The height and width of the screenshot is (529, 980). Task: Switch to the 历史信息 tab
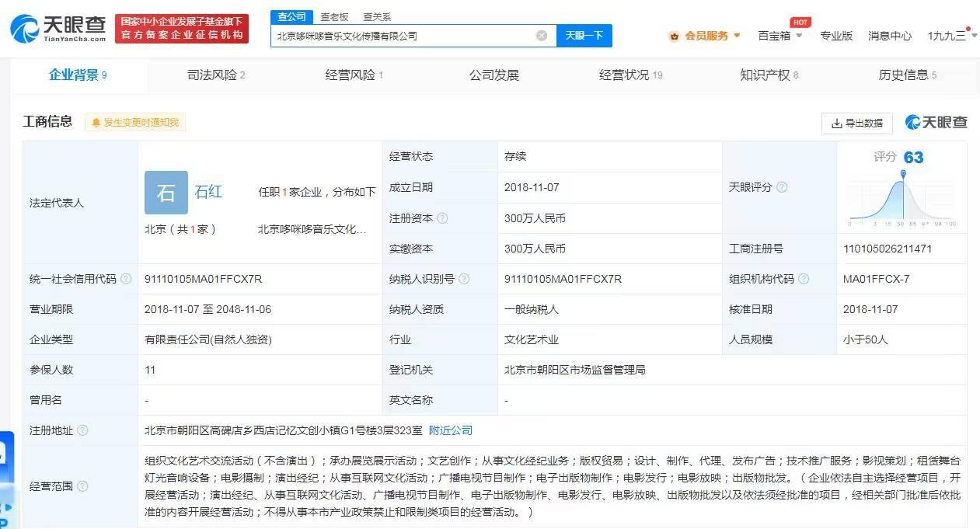(x=908, y=75)
